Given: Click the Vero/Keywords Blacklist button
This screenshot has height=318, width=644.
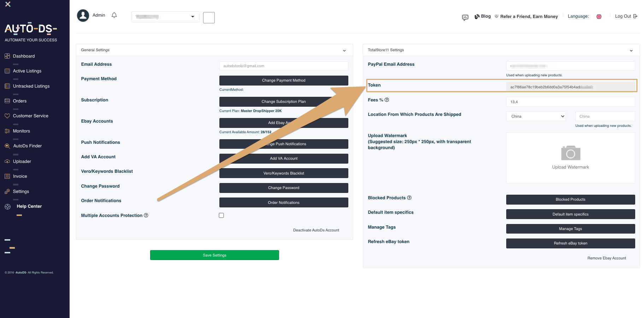Looking at the screenshot, I should point(284,173).
